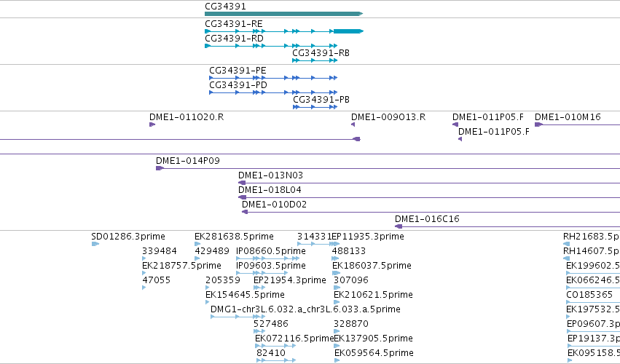
Task: Select the IP09603.5prime label
Action: tap(271, 266)
